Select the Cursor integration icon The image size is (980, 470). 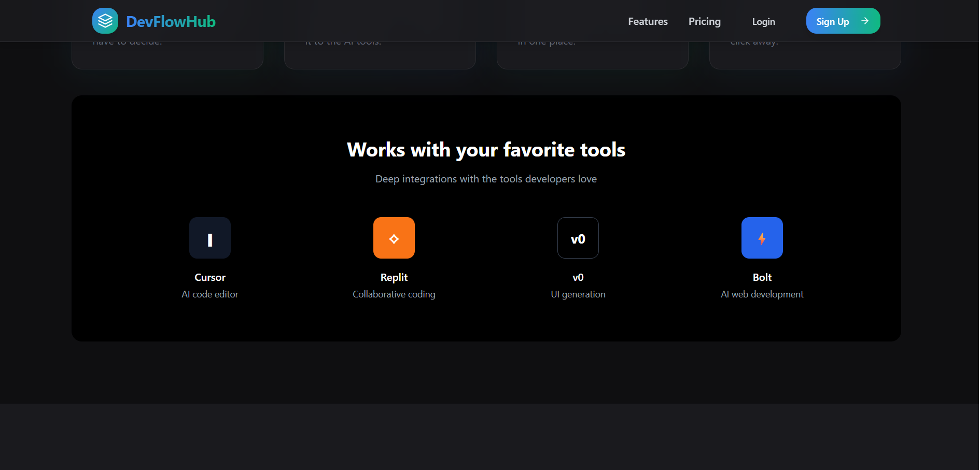pos(210,238)
